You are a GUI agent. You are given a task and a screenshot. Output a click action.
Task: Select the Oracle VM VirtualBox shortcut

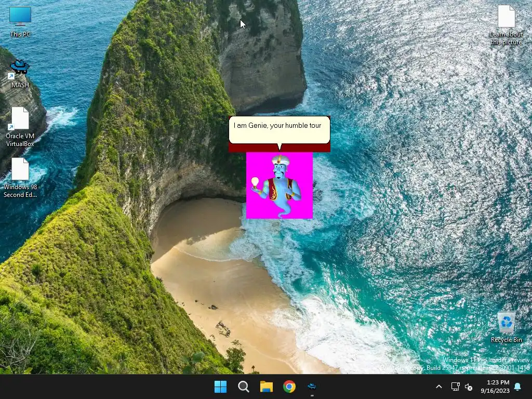[x=20, y=127]
